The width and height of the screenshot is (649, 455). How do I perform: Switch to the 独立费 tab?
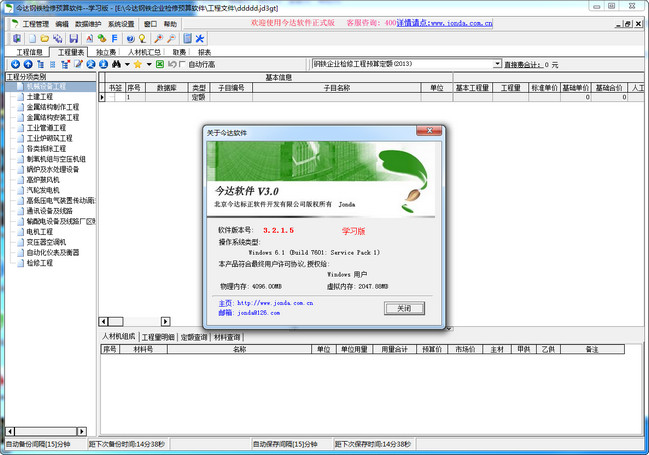[106, 52]
